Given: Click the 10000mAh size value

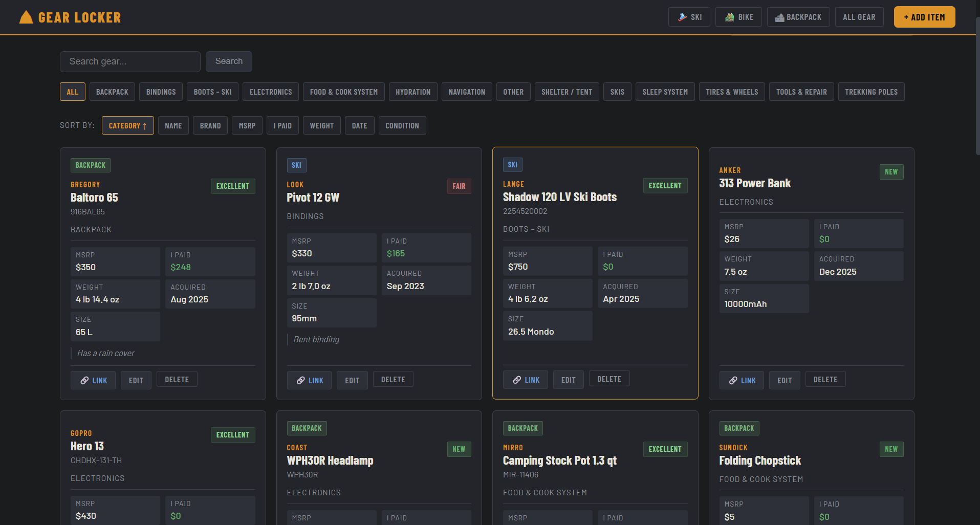Looking at the screenshot, I should [746, 304].
